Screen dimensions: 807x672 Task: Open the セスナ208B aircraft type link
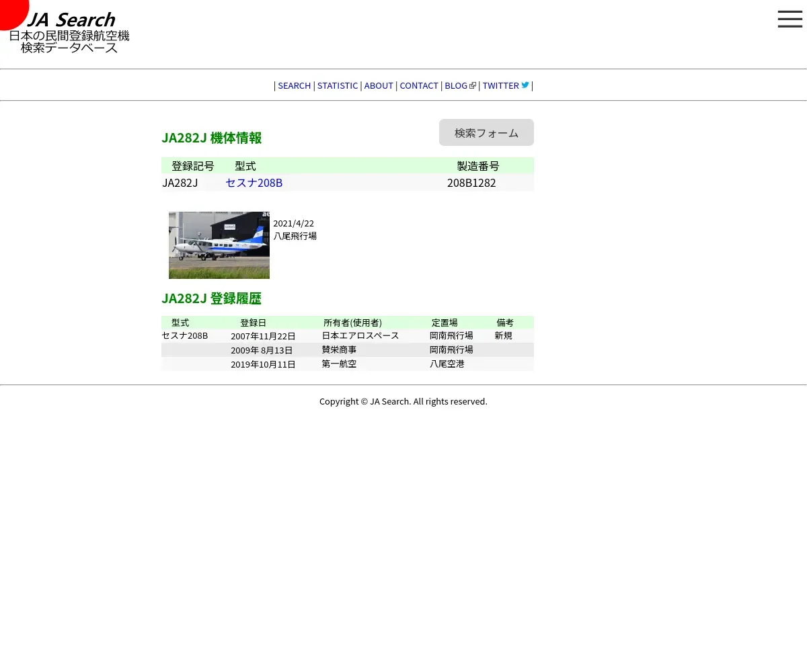(x=254, y=183)
